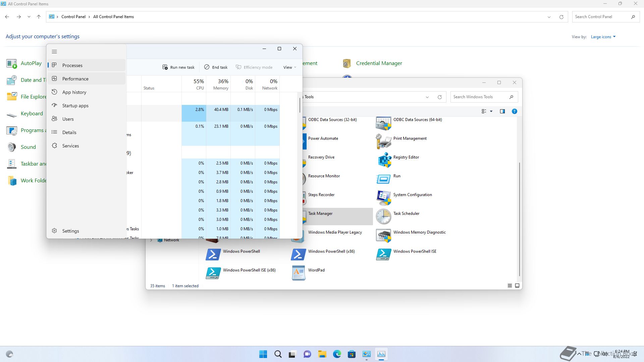Switch Windows Tools to large icons view
The width and height of the screenshot is (644, 362).
pos(517,286)
